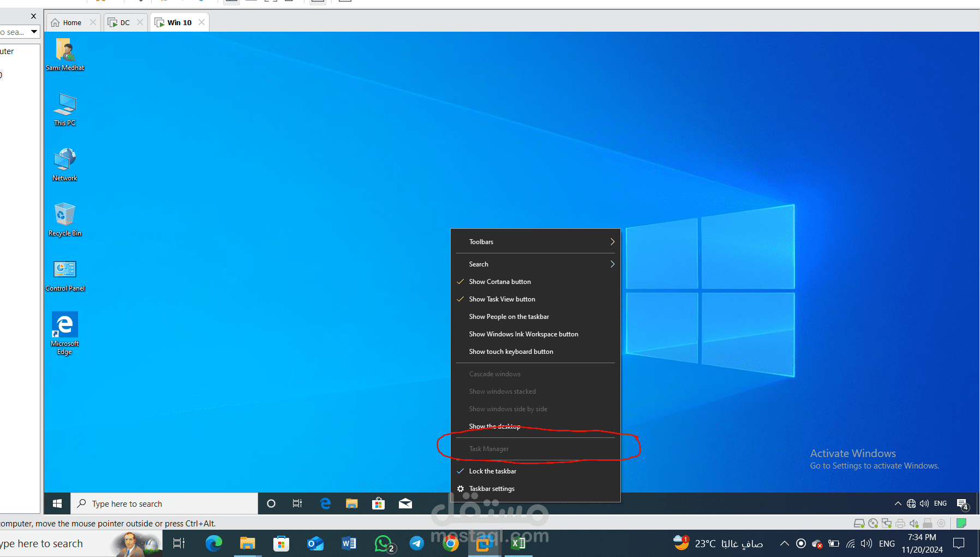The height and width of the screenshot is (557, 980).
Task: Open Task View on the host taskbar
Action: pyautogui.click(x=179, y=543)
